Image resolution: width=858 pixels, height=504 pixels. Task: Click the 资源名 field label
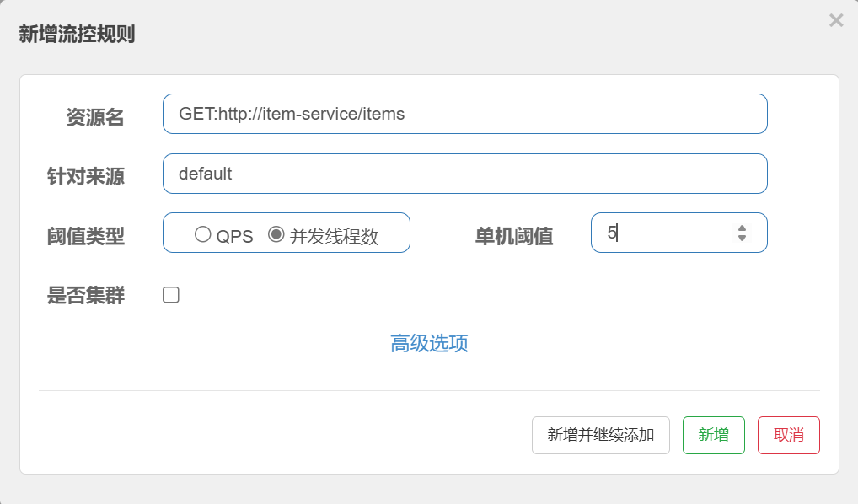pos(94,118)
